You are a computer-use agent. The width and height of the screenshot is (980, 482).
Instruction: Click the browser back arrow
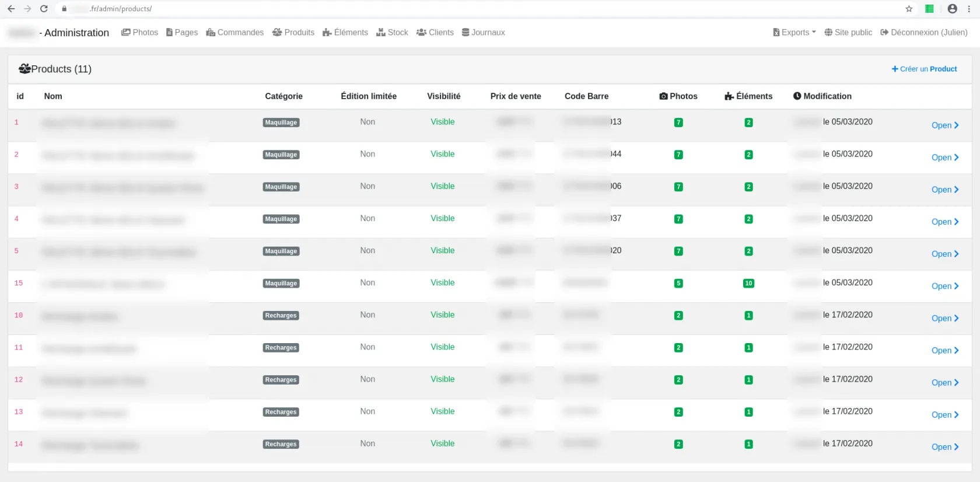click(x=11, y=9)
